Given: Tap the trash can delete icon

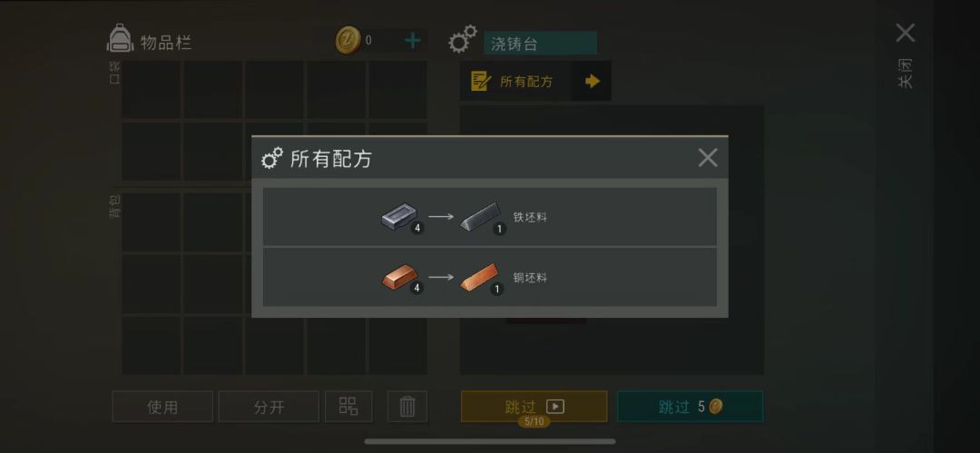Looking at the screenshot, I should click(407, 407).
